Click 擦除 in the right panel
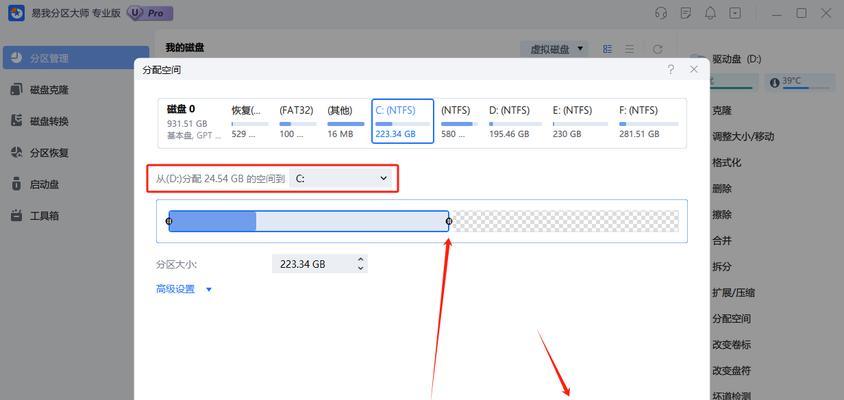The image size is (844, 400). click(722, 215)
